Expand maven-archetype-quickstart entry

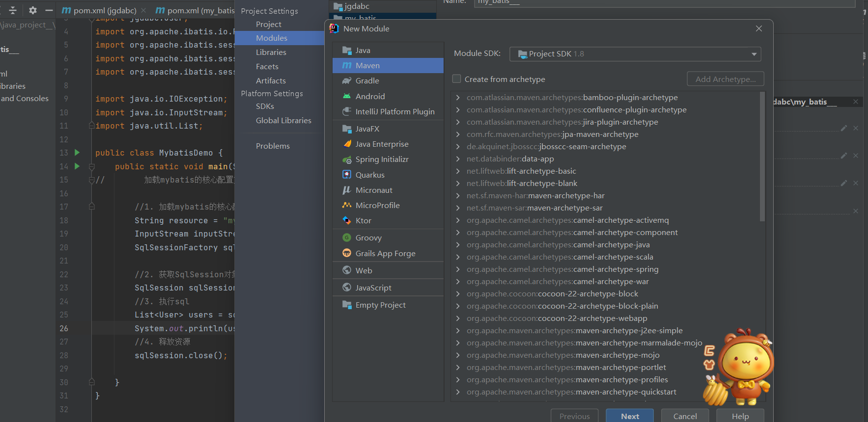458,392
